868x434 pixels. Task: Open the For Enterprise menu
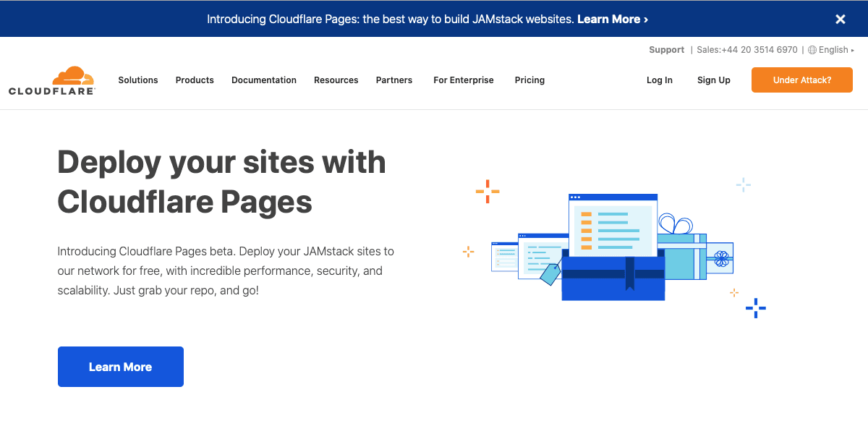click(x=464, y=80)
